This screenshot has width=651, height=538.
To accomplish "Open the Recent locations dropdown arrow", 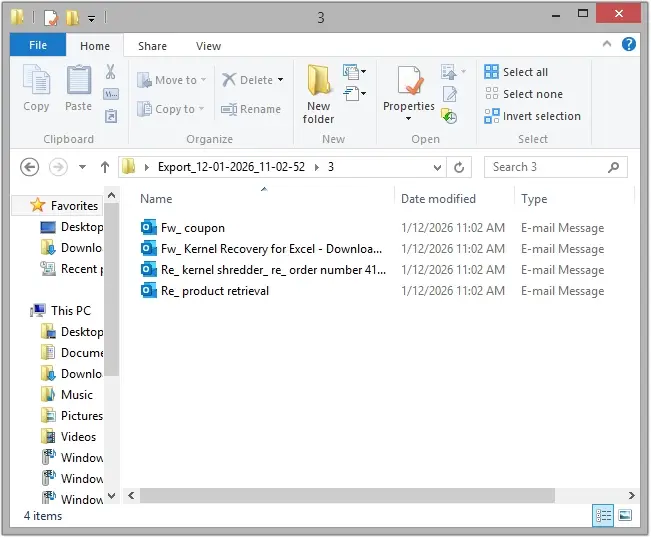I will pos(82,167).
